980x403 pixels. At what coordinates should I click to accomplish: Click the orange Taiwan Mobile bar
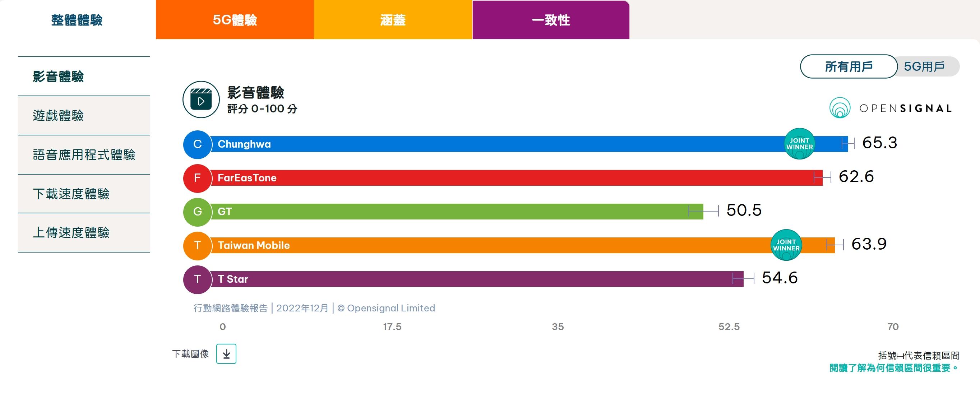coord(522,245)
